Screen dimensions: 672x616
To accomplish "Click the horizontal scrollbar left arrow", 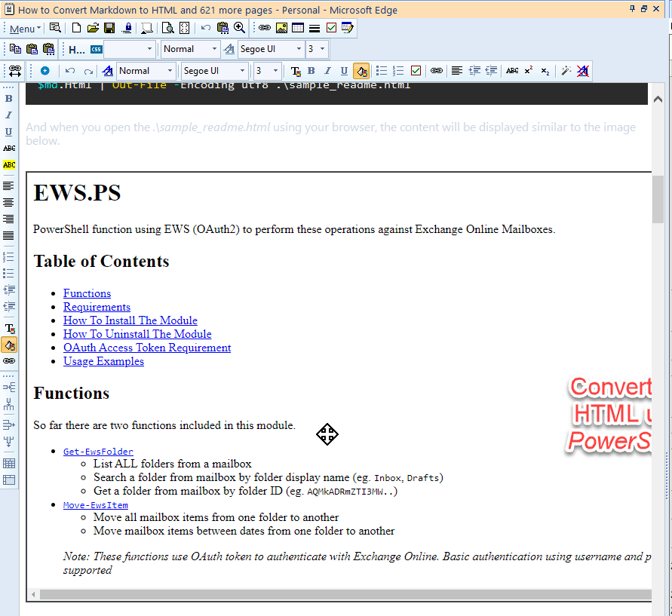I will (33, 595).
